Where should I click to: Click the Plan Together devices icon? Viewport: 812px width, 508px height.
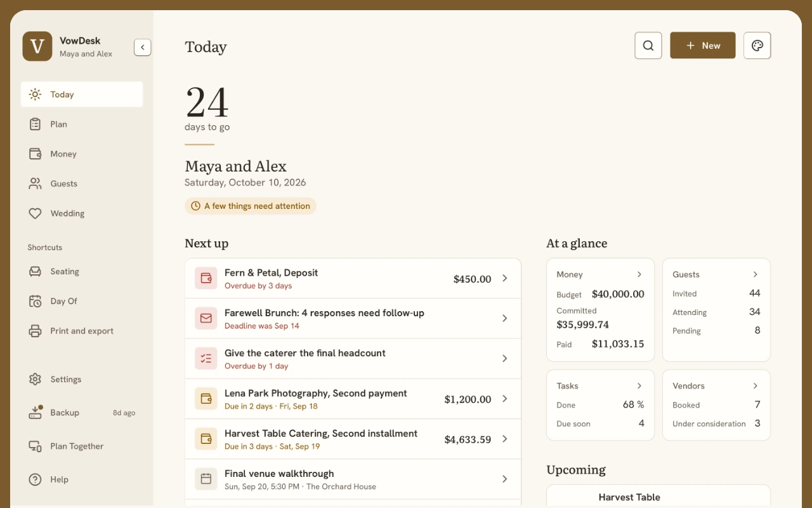[x=36, y=446]
